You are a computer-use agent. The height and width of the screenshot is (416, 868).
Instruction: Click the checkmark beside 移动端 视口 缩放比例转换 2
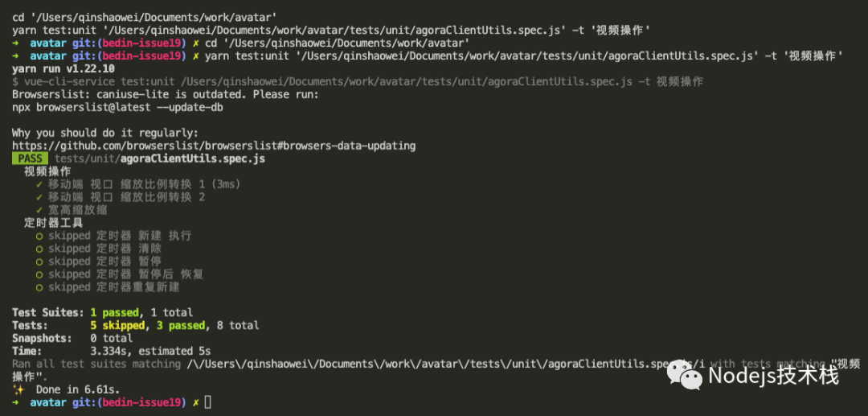click(x=39, y=197)
